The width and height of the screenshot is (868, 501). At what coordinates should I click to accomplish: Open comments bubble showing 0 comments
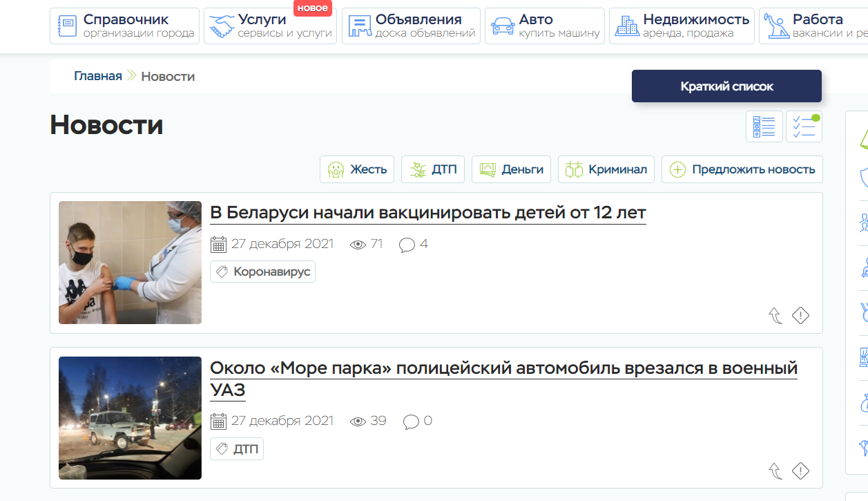click(417, 421)
